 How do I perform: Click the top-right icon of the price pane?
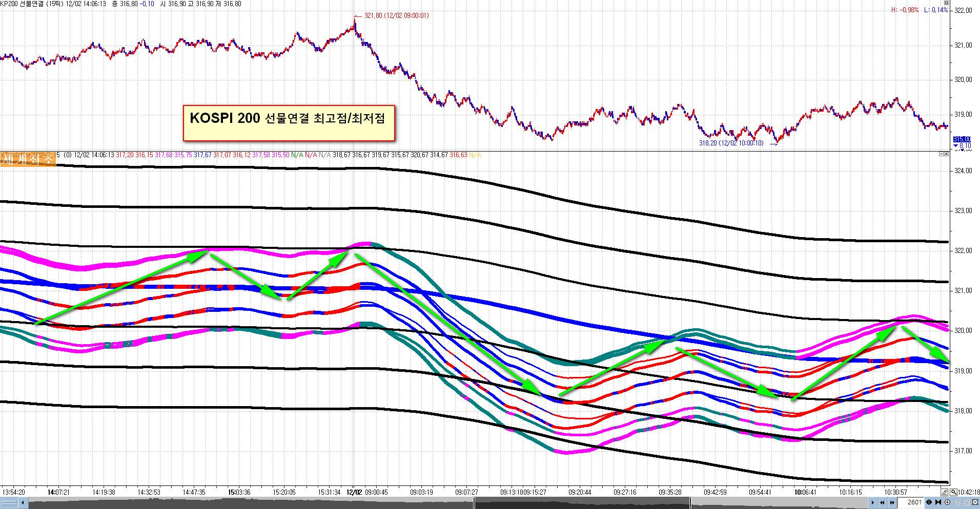click(946, 3)
